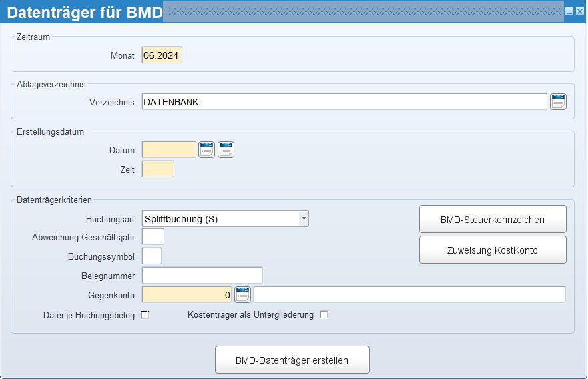Open Gegenkonto account lookup icon
The width and height of the screenshot is (588, 379).
click(x=242, y=295)
